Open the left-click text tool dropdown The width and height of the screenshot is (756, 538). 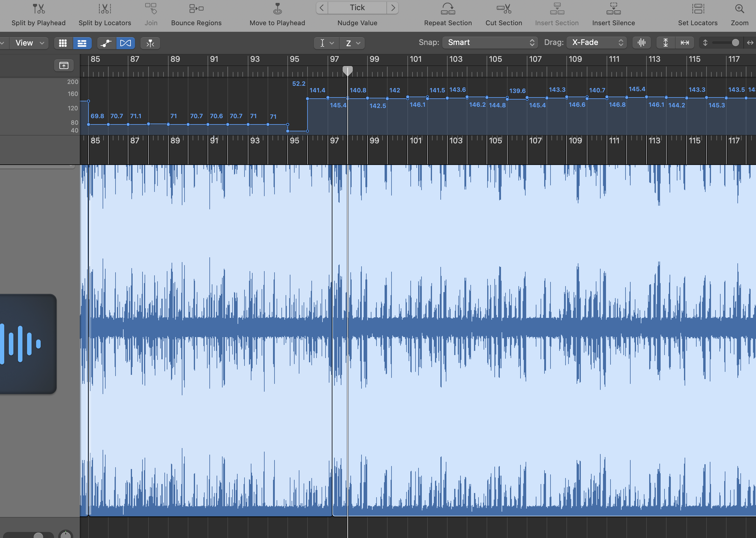[326, 43]
